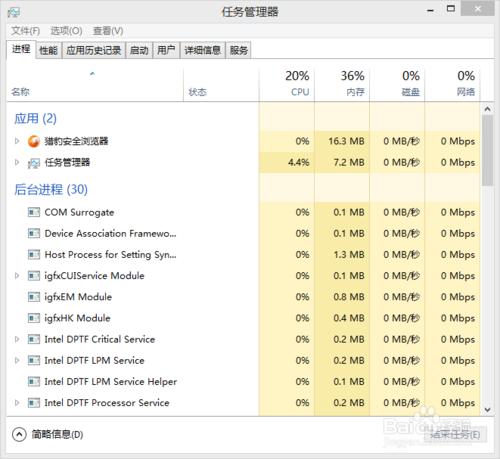500x459 pixels.
Task: Click the 任务管理器 process icon
Action: pyautogui.click(x=33, y=163)
